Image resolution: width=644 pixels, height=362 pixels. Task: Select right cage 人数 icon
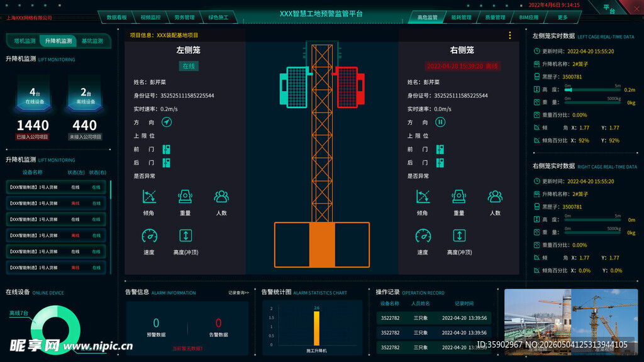tap(495, 197)
